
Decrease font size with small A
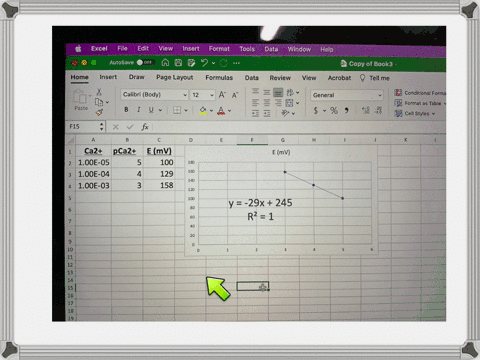[x=235, y=95]
